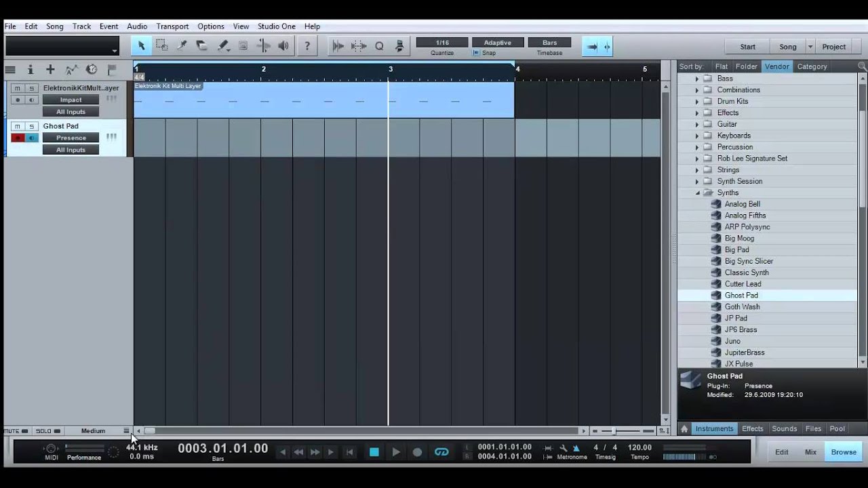
Task: Open the Adaptive snap mode dropdown
Action: coord(497,43)
